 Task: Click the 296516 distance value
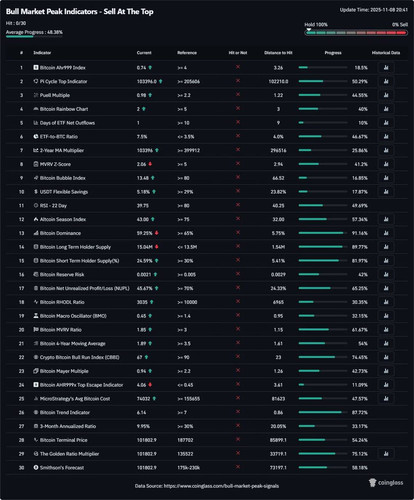coord(278,150)
